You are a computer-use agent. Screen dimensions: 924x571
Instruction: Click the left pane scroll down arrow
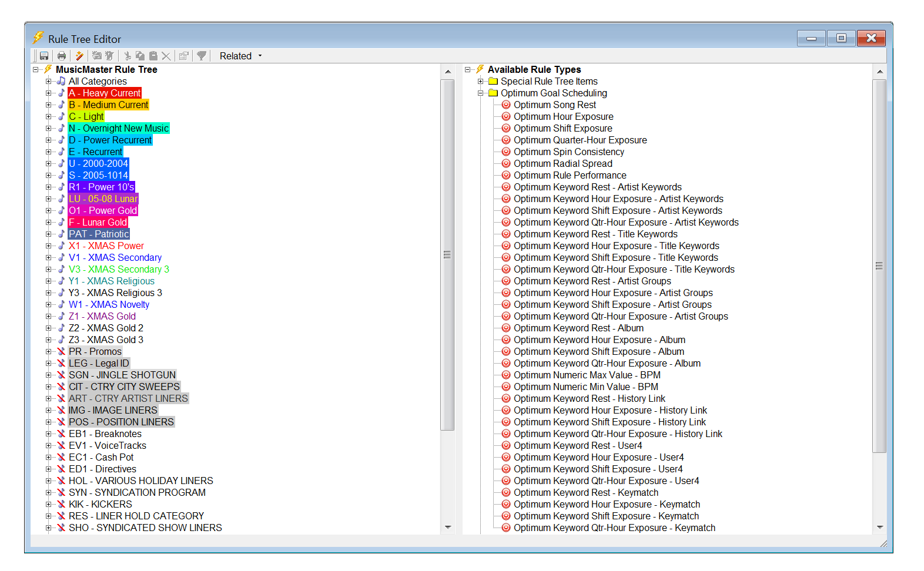click(x=448, y=527)
